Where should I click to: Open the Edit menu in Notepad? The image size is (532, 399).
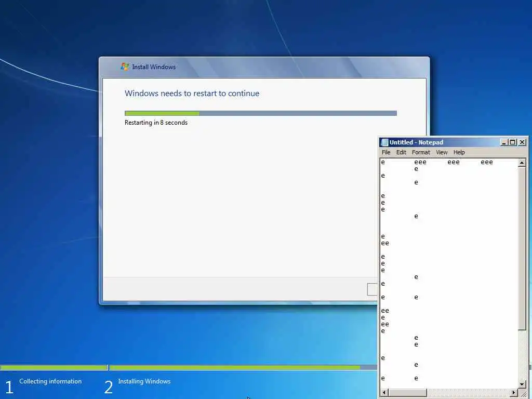pos(401,152)
